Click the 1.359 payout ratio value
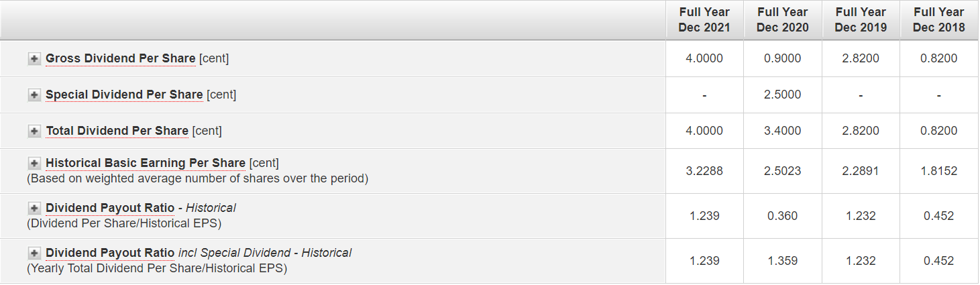 [x=783, y=261]
